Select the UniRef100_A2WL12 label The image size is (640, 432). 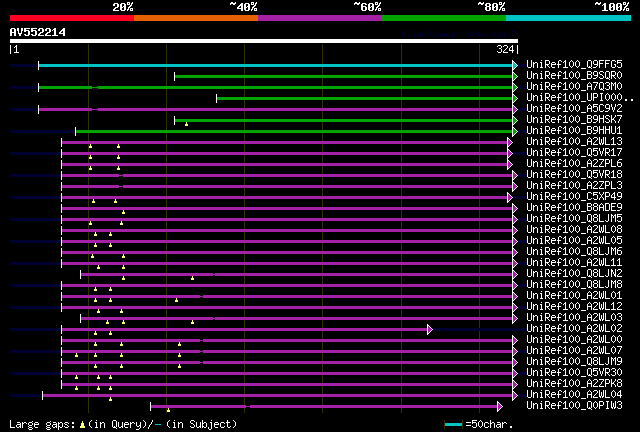pyautogui.click(x=574, y=307)
